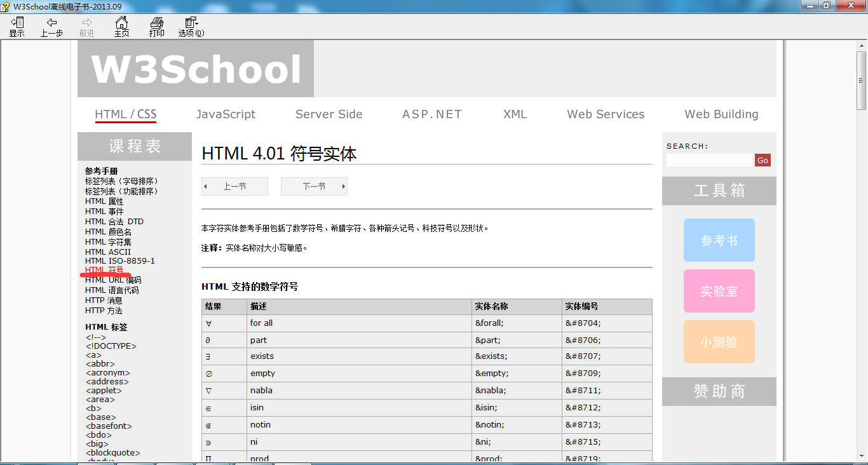Print the page with 打印 icon
The image size is (868, 465).
coord(156,27)
